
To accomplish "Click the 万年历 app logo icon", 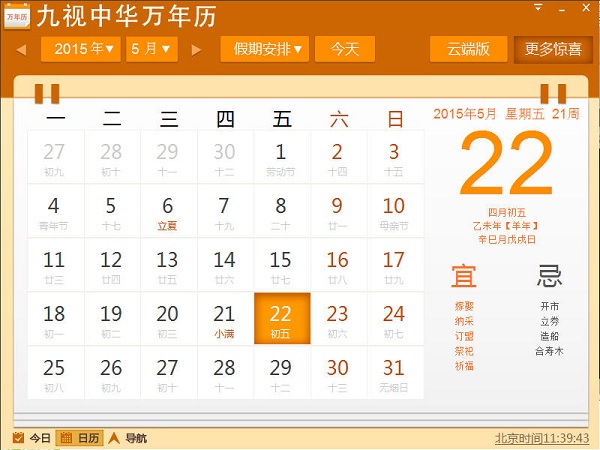I will click(x=17, y=16).
